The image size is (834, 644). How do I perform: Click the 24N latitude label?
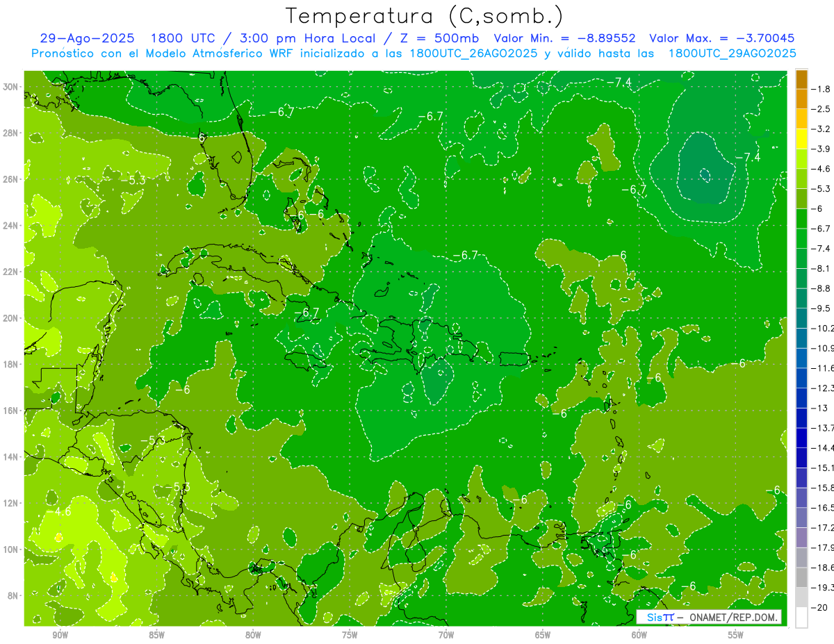pos(10,226)
